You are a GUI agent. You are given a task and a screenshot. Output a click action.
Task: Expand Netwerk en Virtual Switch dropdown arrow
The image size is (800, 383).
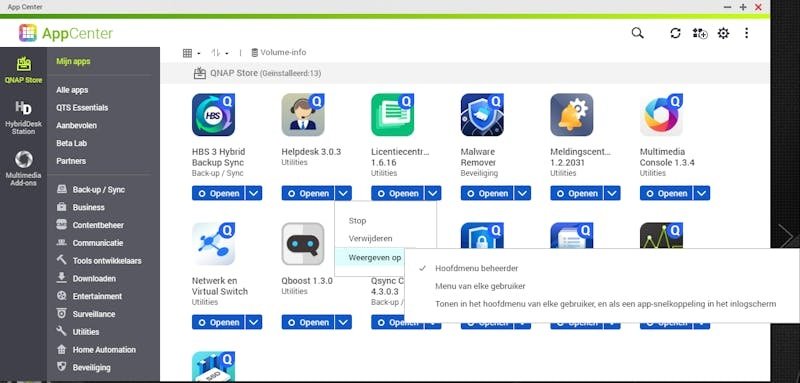pyautogui.click(x=254, y=322)
